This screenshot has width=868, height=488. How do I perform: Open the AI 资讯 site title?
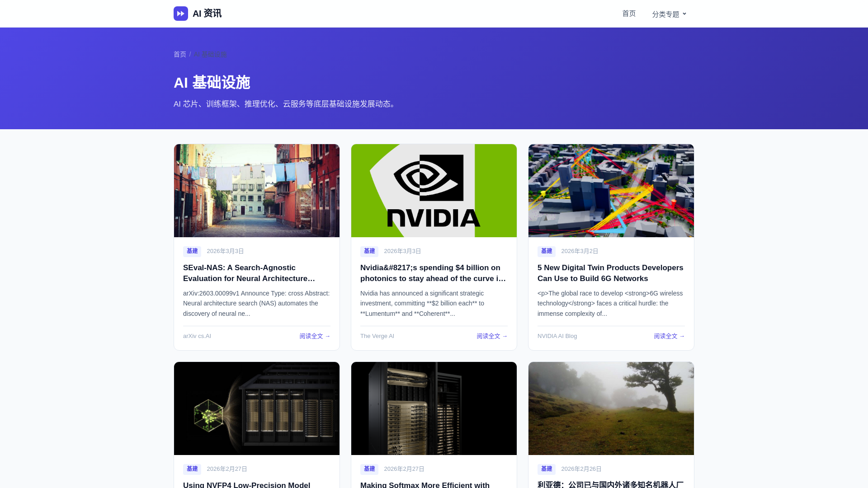tap(207, 14)
